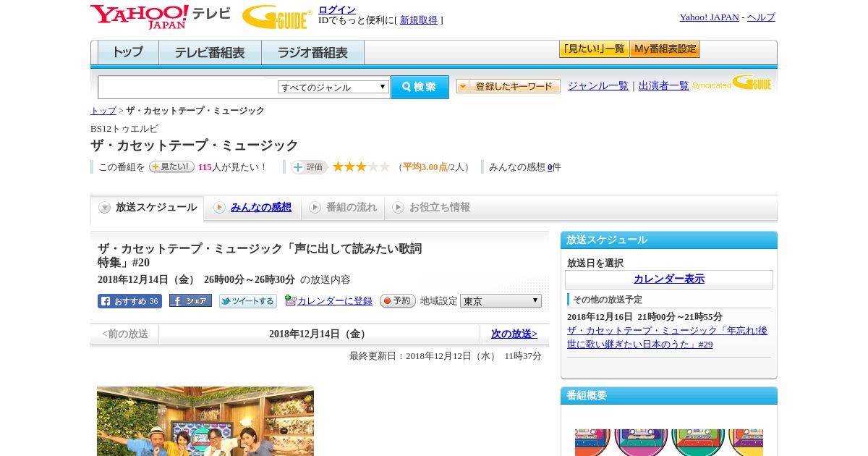Click the star rating display
This screenshot has height=456, width=868.
tap(361, 166)
